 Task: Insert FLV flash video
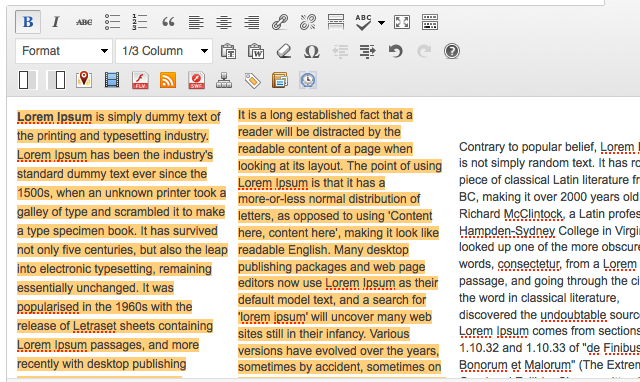pos(140,80)
